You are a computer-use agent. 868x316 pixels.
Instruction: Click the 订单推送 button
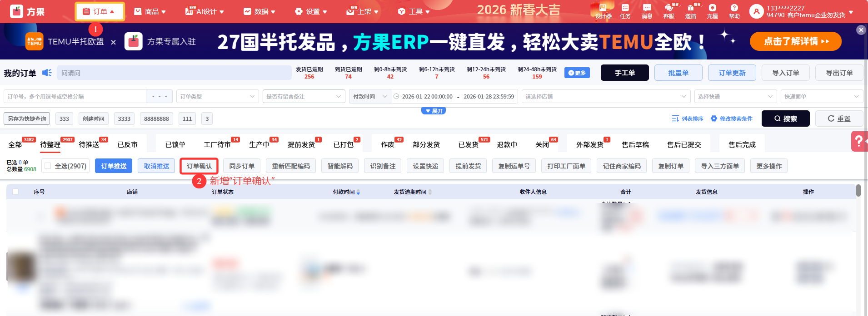114,166
